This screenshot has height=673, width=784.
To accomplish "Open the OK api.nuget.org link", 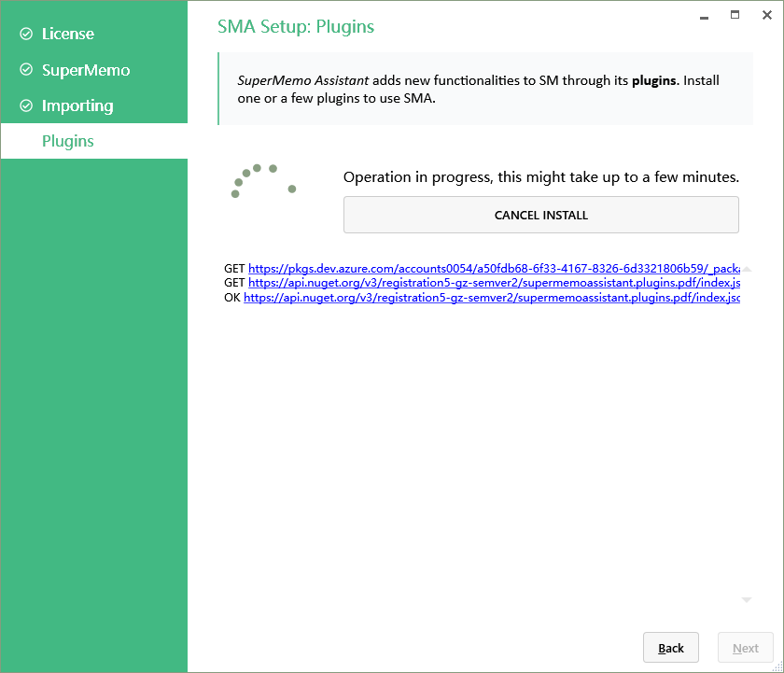I will click(x=491, y=298).
